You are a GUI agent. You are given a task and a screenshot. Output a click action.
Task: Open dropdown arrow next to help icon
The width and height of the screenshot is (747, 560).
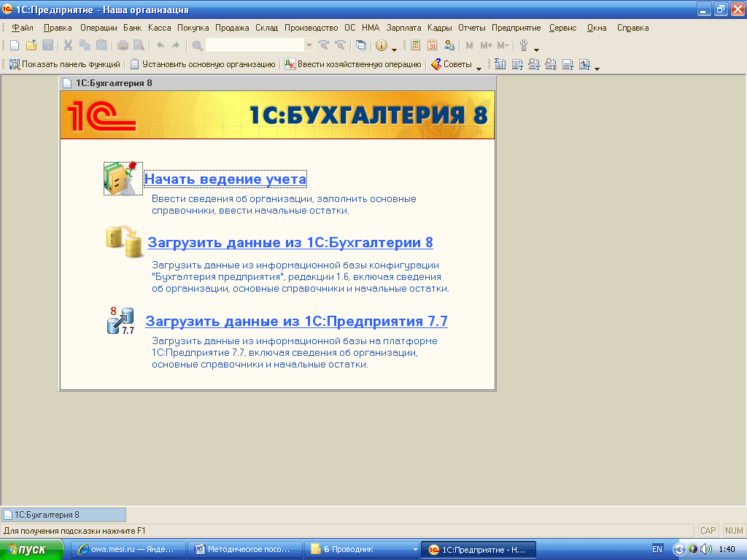tap(394, 49)
